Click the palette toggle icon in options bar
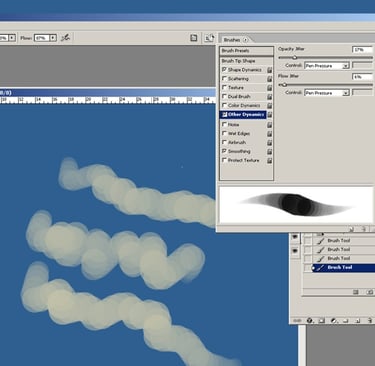375x366 pixels. pyautogui.click(x=209, y=38)
